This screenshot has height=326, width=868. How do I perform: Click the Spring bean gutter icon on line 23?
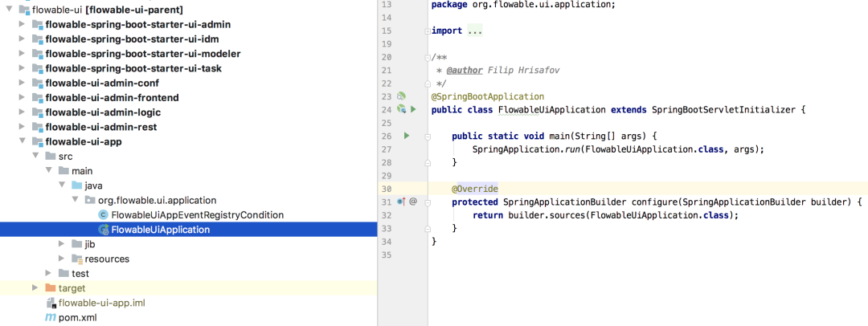401,96
